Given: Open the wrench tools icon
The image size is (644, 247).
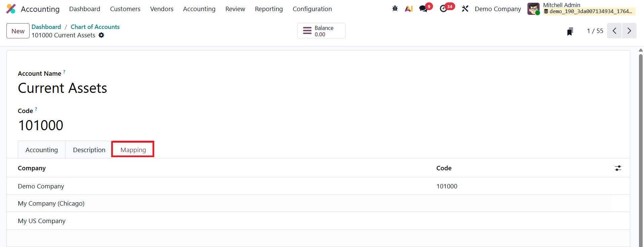Looking at the screenshot, I should coord(465,9).
